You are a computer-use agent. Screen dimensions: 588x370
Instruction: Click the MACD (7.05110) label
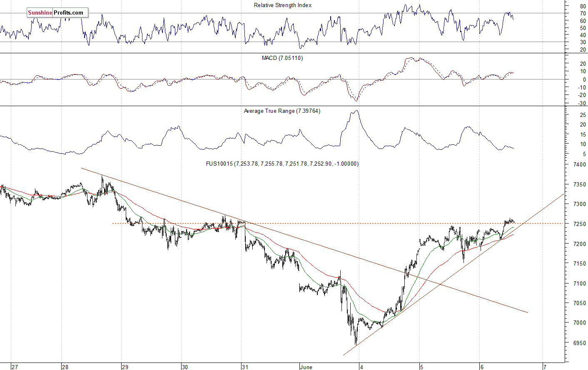click(x=282, y=58)
